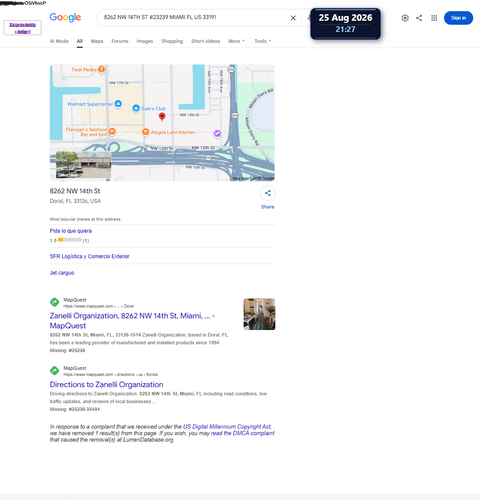
Task: Click second MapQuest favicon icon
Action: [x=54, y=370]
